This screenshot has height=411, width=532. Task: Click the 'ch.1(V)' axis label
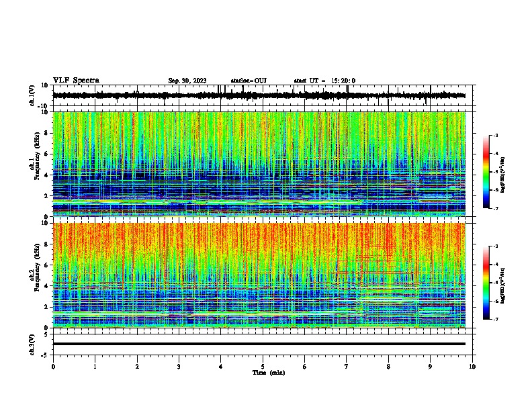tap(34, 95)
